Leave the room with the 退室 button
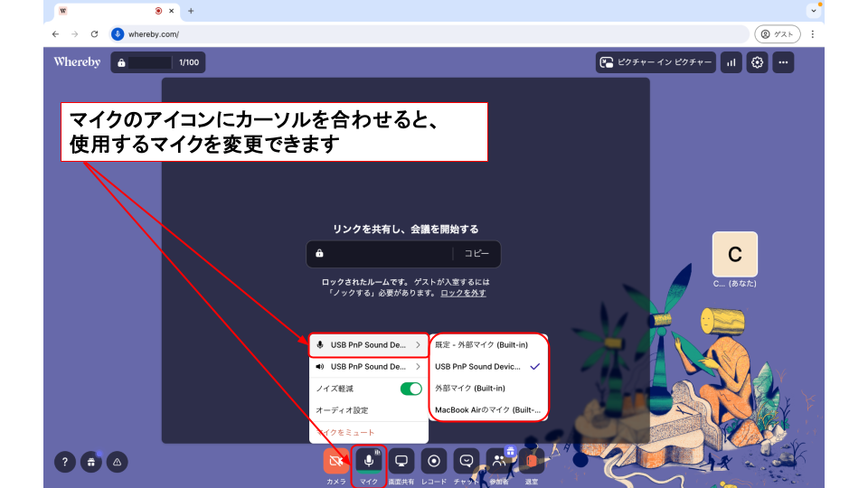The image size is (868, 488). click(x=532, y=461)
